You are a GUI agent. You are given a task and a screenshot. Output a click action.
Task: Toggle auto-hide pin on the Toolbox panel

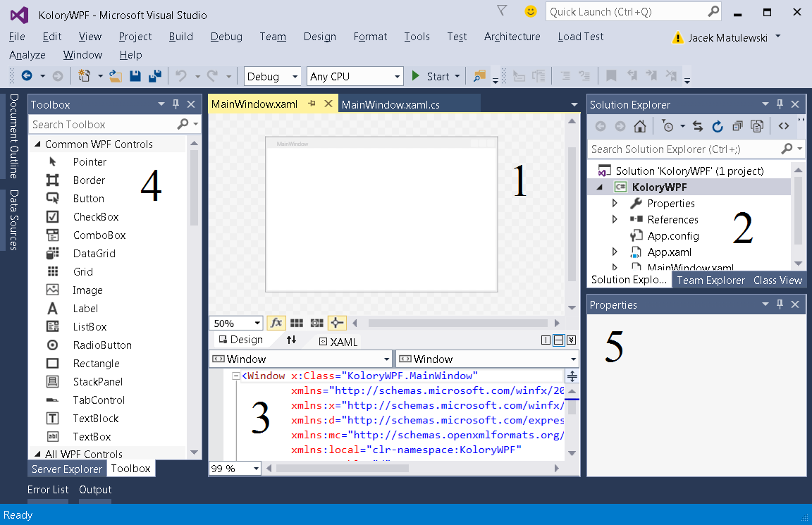(176, 104)
